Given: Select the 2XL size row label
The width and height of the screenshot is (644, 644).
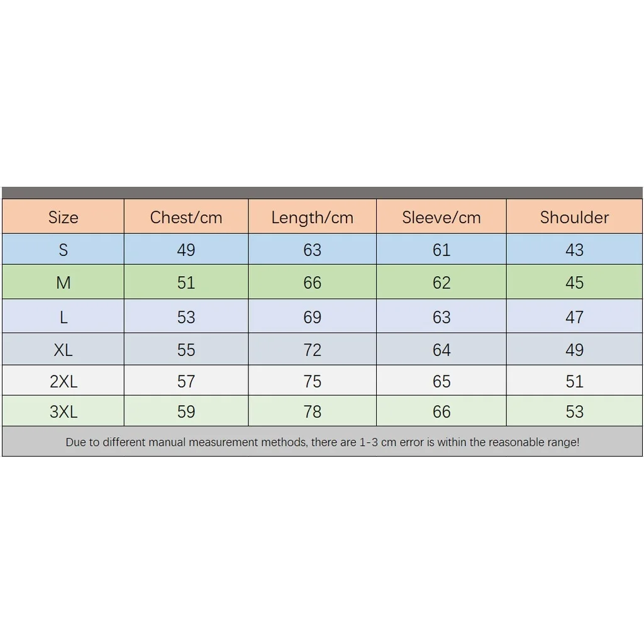Looking at the screenshot, I should (x=64, y=381).
